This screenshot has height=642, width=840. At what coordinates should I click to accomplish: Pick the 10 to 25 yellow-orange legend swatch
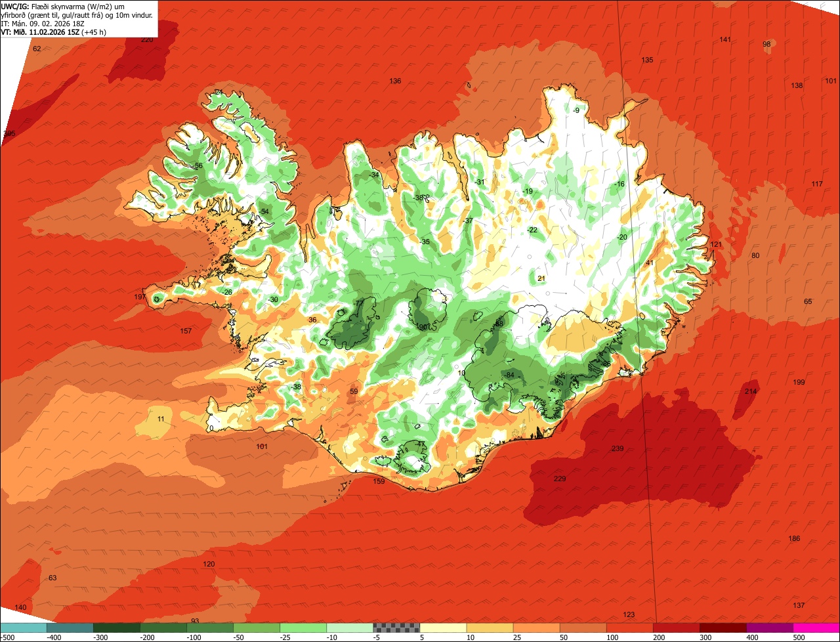490,628
